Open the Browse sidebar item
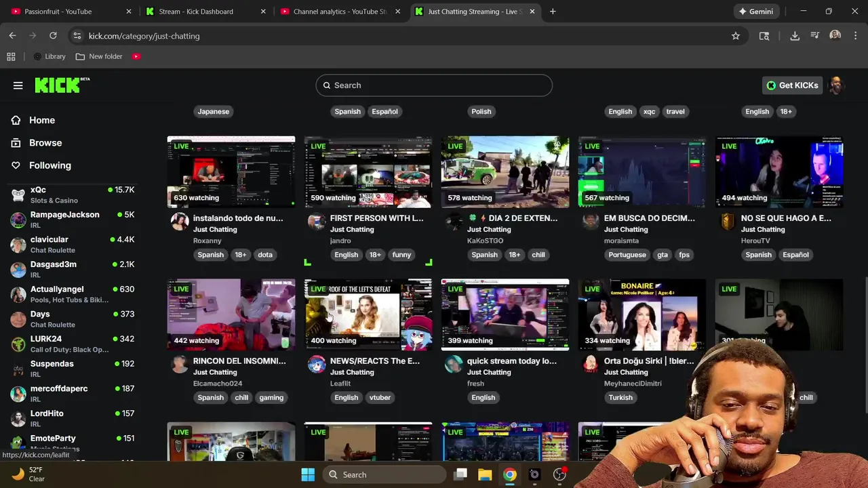The image size is (868, 488). [x=45, y=142]
